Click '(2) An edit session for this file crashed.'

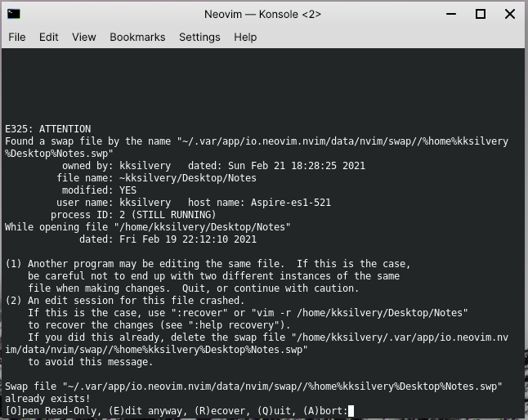pos(124,301)
